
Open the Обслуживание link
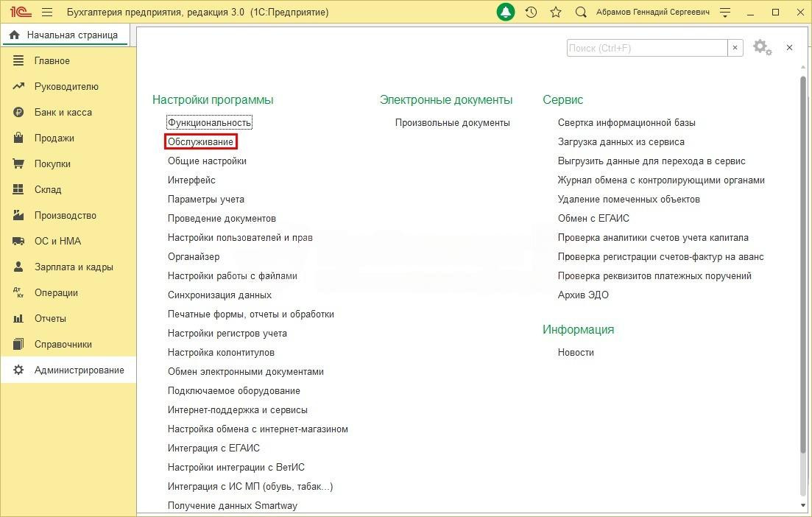tap(200, 142)
